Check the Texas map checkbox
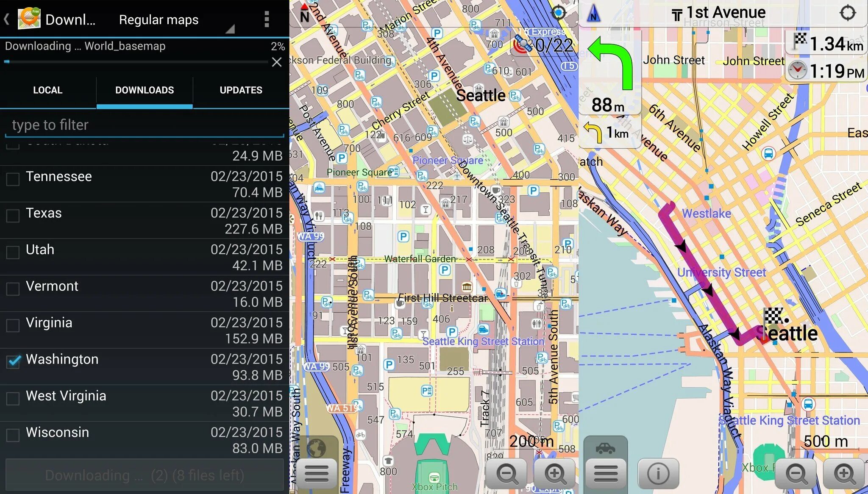868x494 pixels. click(x=13, y=215)
